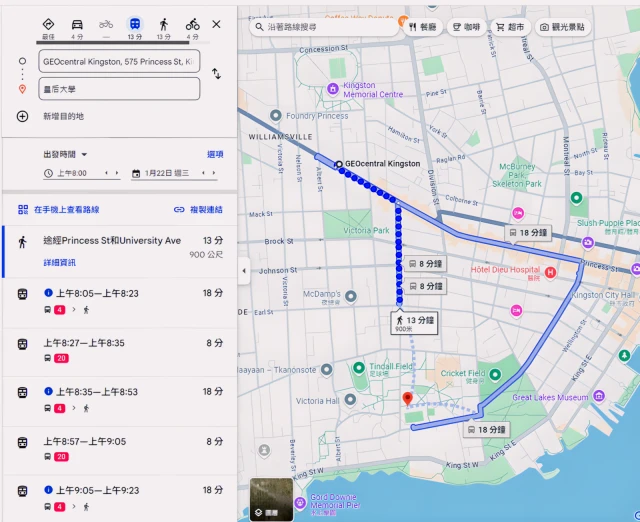Click the Hôtel Dieu Hospital marker
This screenshot has height=522, width=640.
(x=550, y=272)
